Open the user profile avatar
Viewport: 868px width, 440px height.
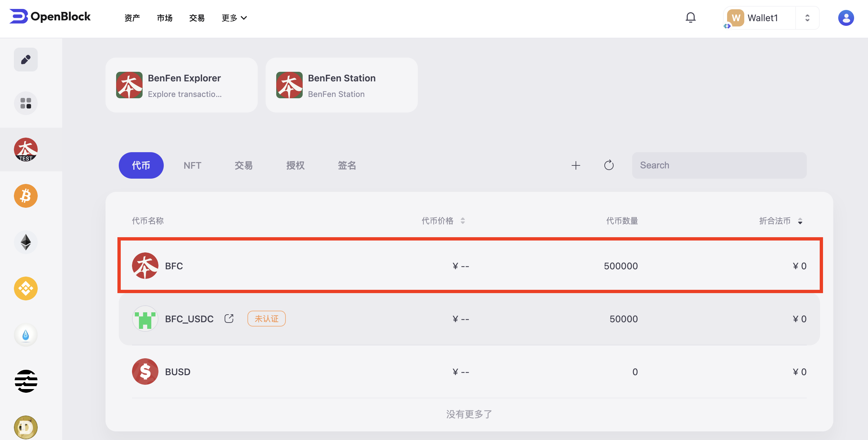tap(846, 18)
